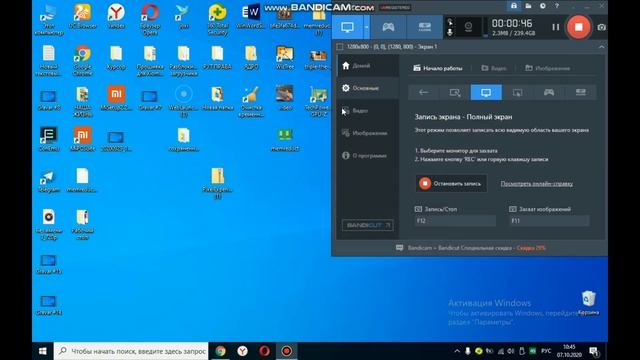The image size is (640, 360).
Task: Toggle the microphone recording icon
Action: tap(450, 33)
